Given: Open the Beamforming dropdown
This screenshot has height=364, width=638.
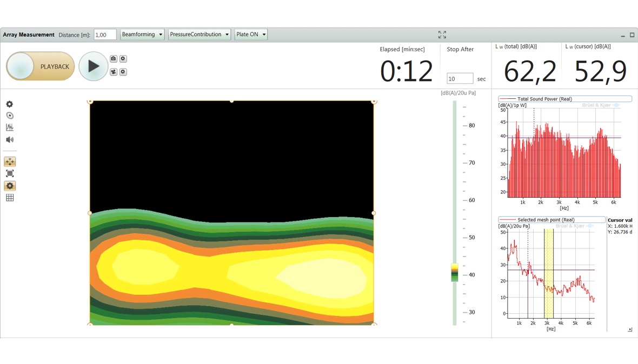Looking at the screenshot, I should pos(142,35).
